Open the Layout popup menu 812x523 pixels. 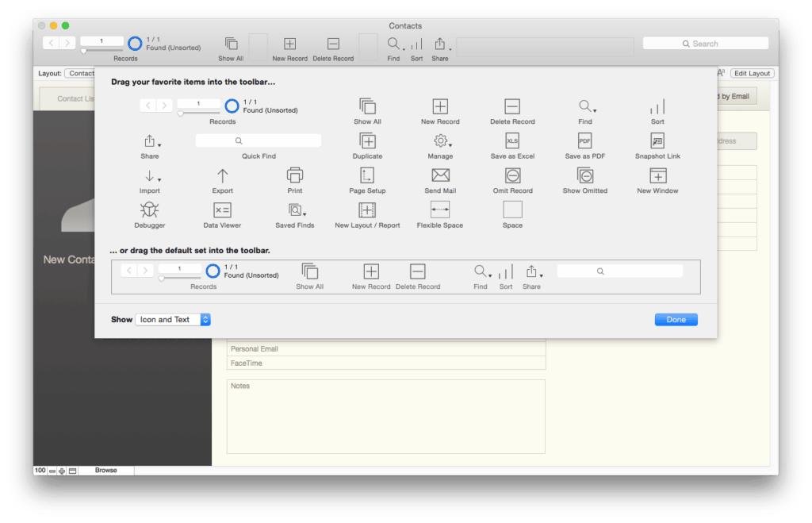coord(80,74)
